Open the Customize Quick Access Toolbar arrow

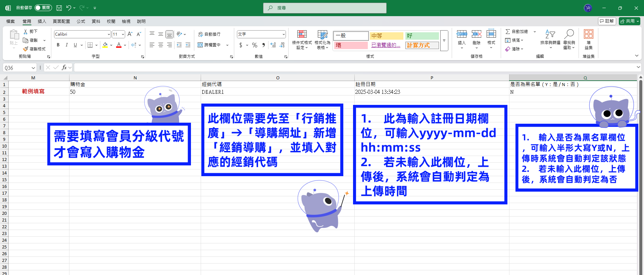tap(95, 8)
